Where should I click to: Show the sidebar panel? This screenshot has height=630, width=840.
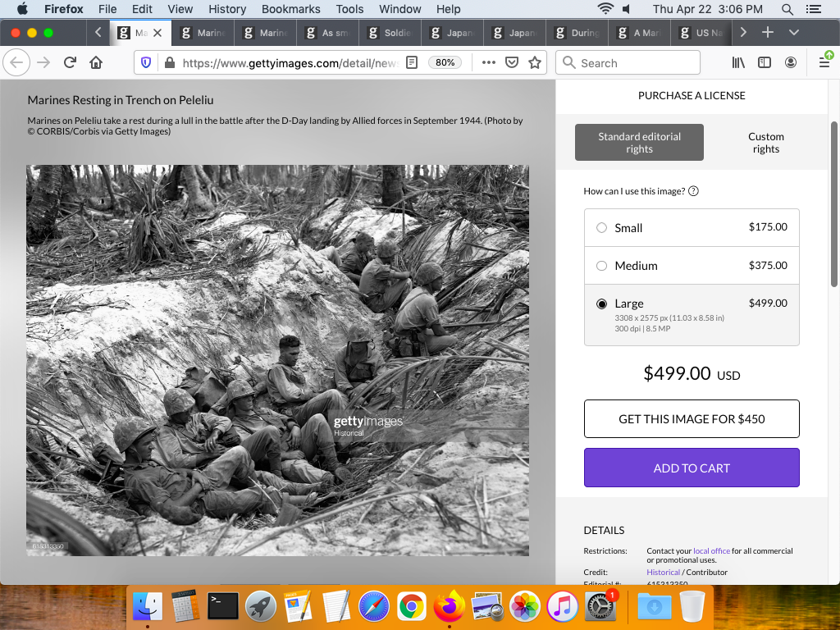[x=764, y=62]
